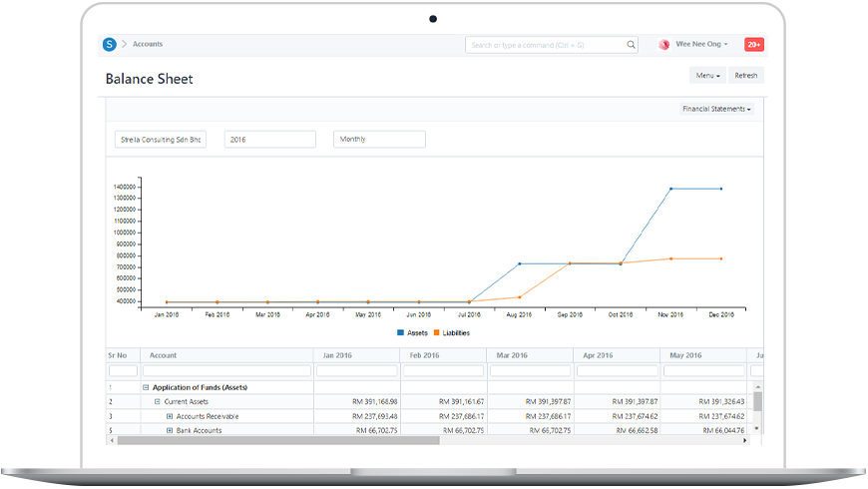Screen dimensions: 868x489
Task: Click the table's scroll-down arrow
Action: (x=756, y=428)
